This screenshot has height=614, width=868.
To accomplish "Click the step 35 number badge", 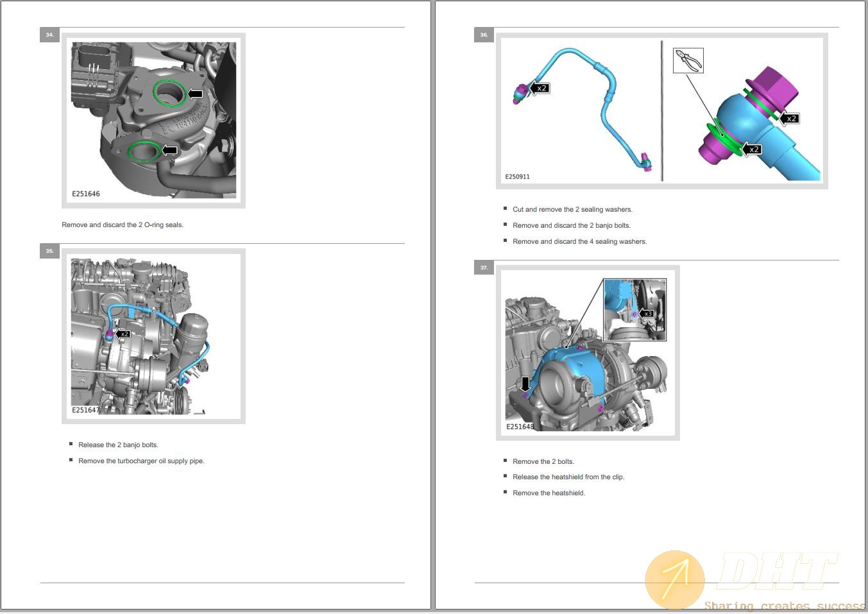I will 50,251.
